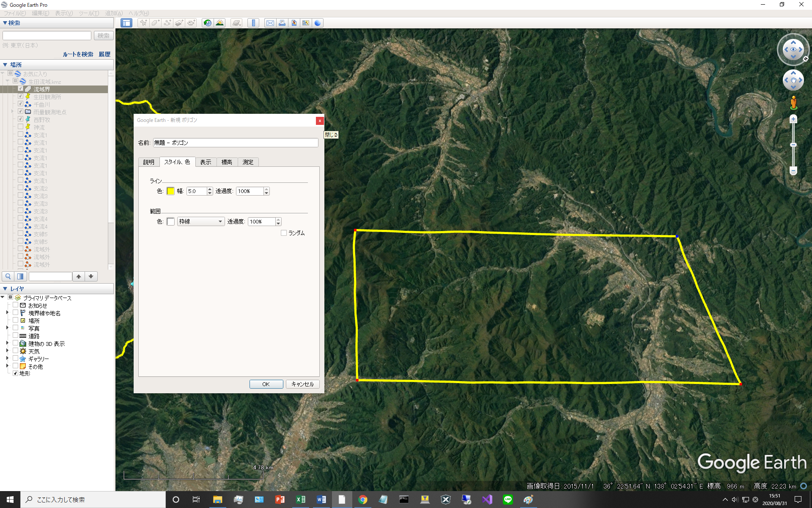The width and height of the screenshot is (812, 508).
Task: Check the 道路 layer checkbox
Action: point(15,336)
